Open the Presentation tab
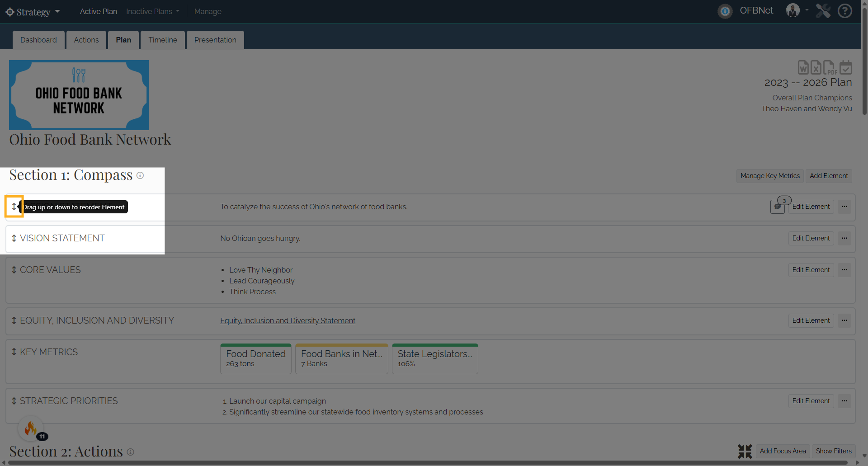 215,40
